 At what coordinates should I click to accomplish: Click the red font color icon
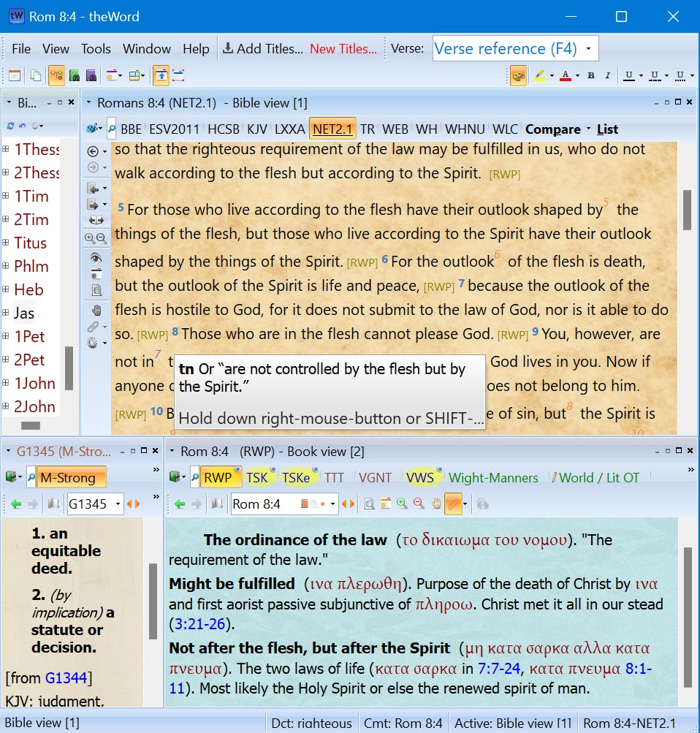(x=565, y=75)
